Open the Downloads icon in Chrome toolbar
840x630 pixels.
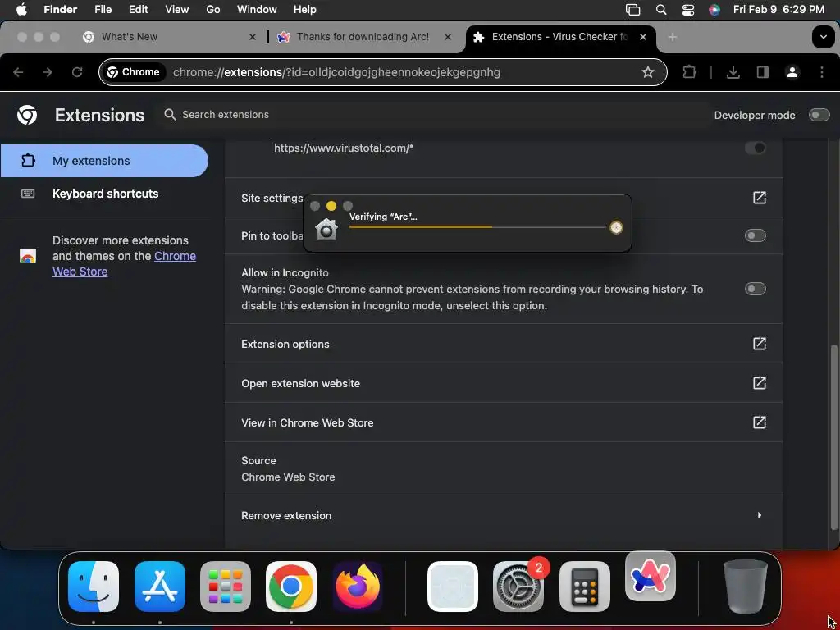(x=733, y=72)
